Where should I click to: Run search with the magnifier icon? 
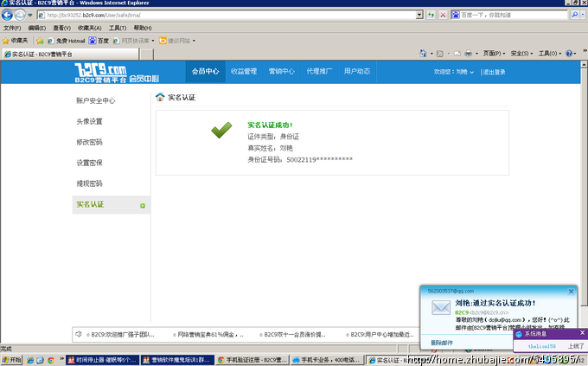coord(574,15)
